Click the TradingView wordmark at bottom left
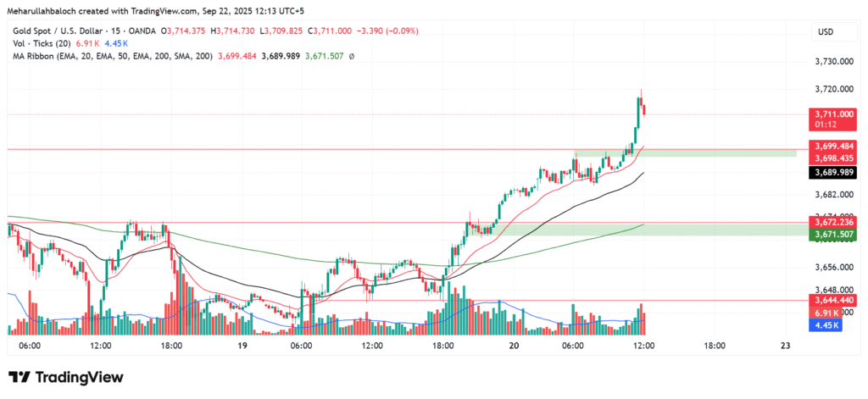This screenshot has width=868, height=399. pyautogui.click(x=79, y=377)
